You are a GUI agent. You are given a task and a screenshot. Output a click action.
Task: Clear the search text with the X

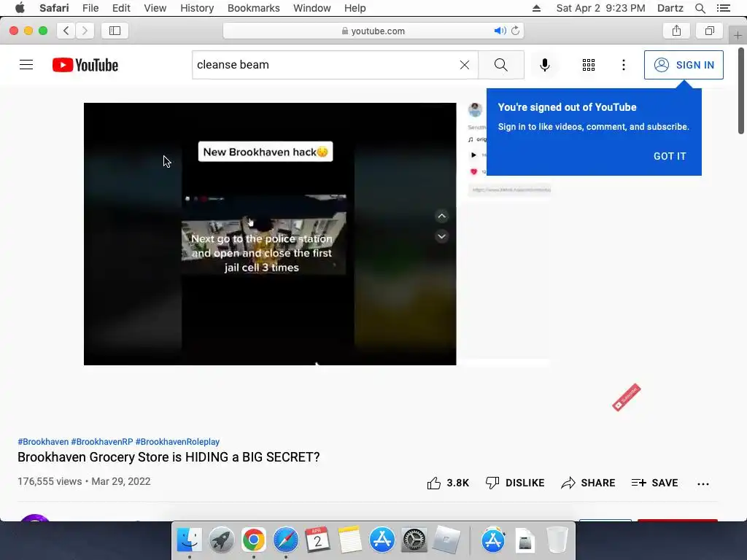click(x=465, y=65)
